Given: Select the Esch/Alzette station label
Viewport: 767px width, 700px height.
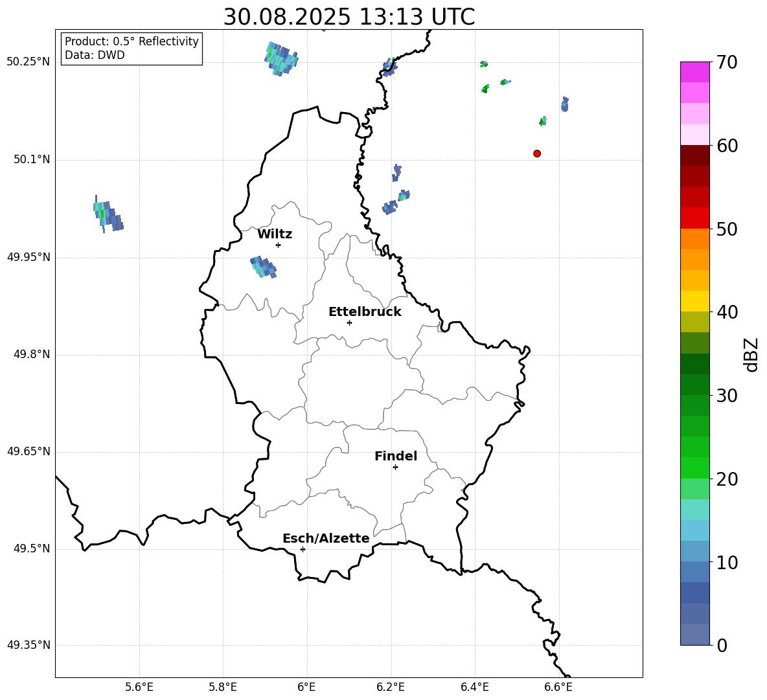Looking at the screenshot, I should point(326,538).
